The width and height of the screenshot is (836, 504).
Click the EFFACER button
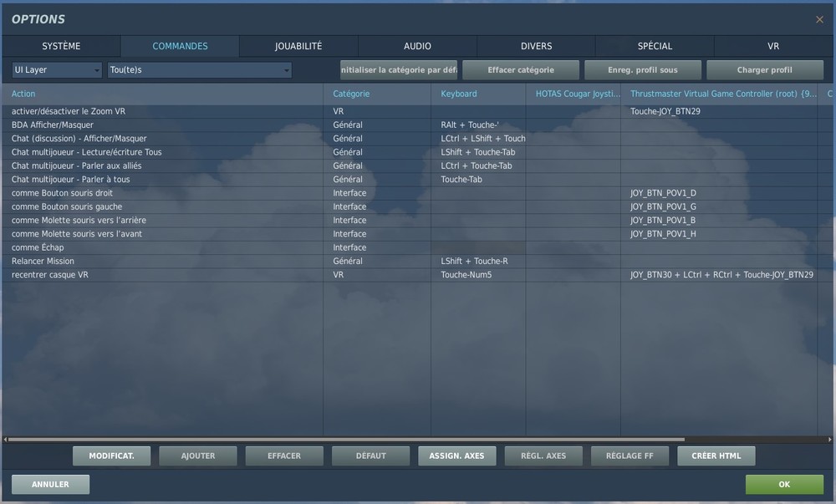(x=284, y=456)
